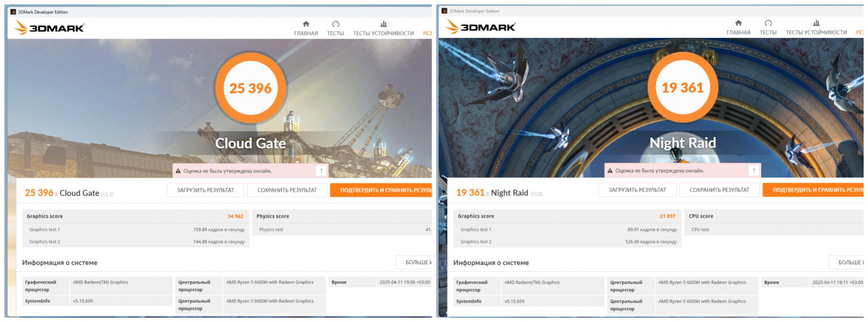Click the 144.88 кадров в секунду value
868x322 pixels.
[219, 242]
